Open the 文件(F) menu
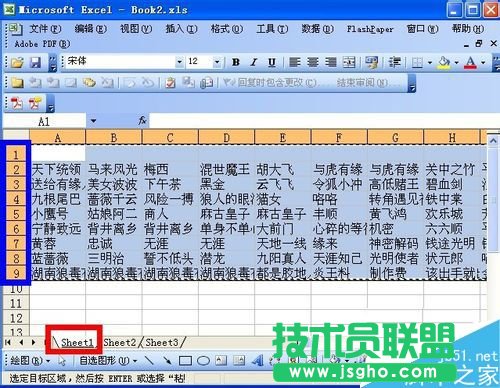 tap(45, 29)
